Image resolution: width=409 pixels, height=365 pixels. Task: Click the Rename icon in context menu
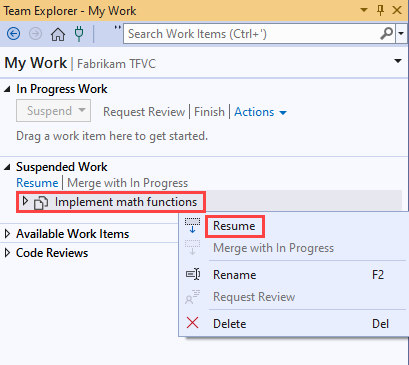point(193,274)
